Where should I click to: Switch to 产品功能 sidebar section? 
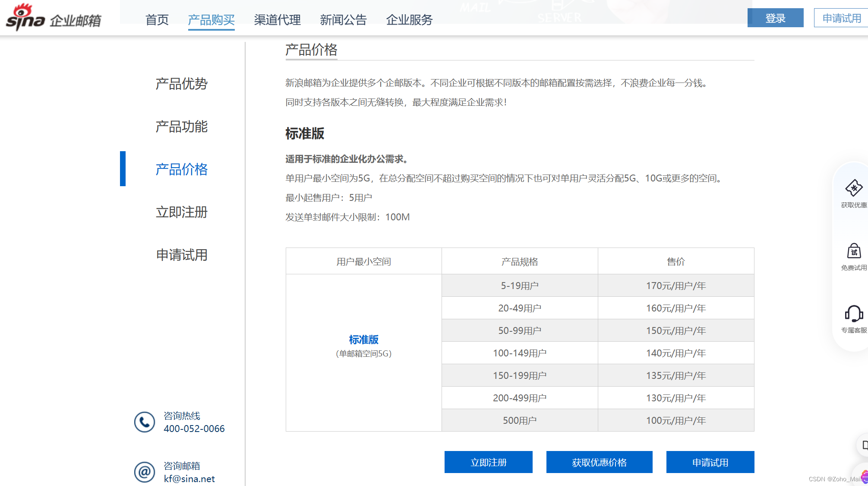[182, 127]
